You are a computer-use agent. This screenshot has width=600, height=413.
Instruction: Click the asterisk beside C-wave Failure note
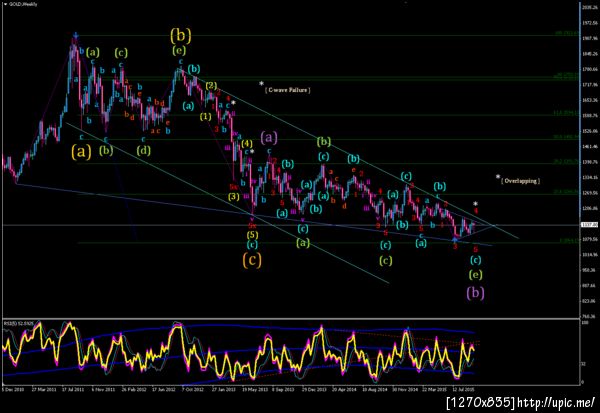tap(261, 83)
